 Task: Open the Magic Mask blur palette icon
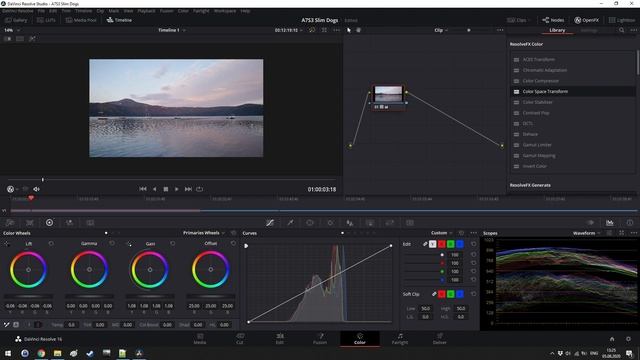click(x=350, y=222)
